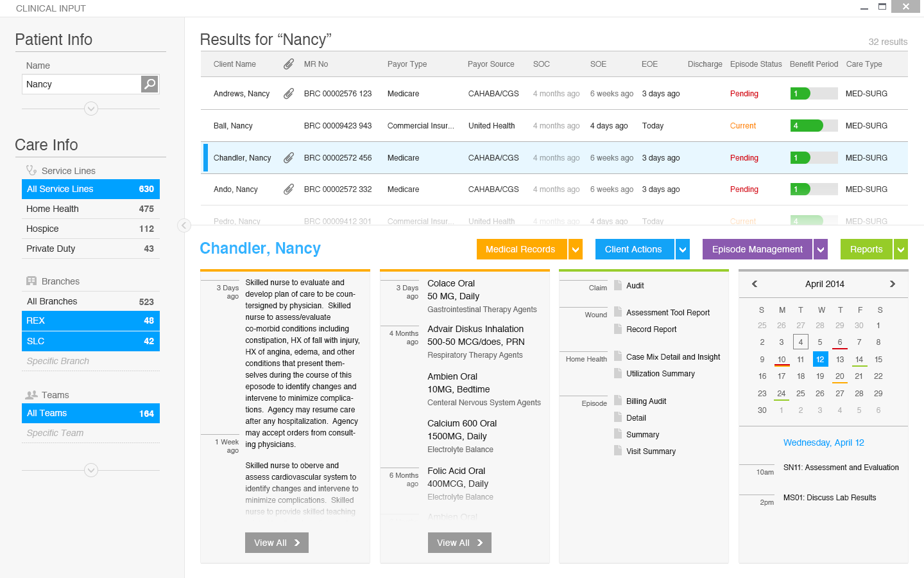
Task: Click the attachment paperclip for Andrews, Nancy
Action: 289,94
